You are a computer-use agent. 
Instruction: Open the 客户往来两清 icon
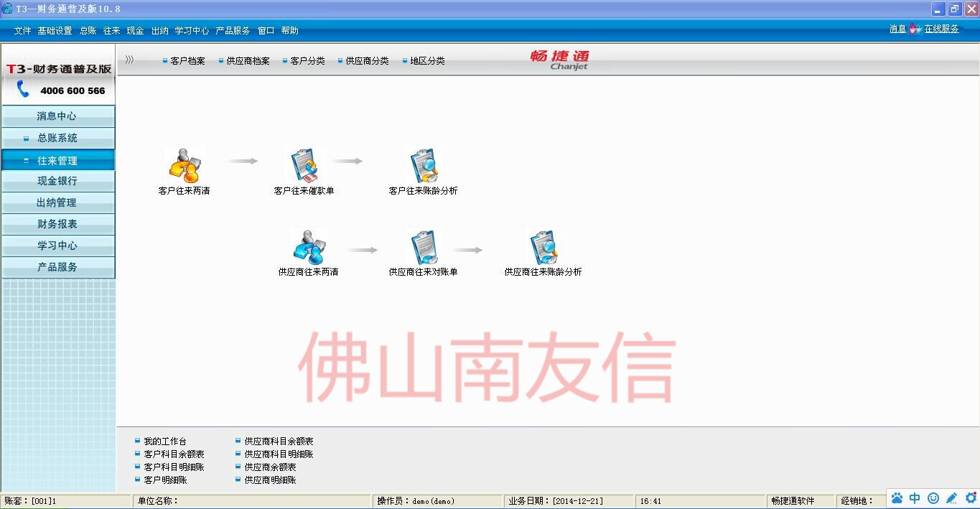[x=184, y=164]
